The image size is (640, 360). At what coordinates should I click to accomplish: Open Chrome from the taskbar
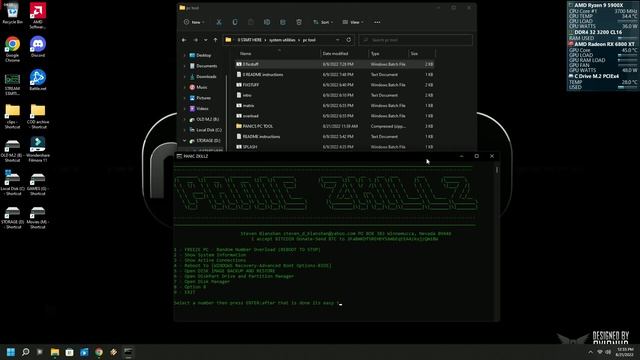point(99,352)
